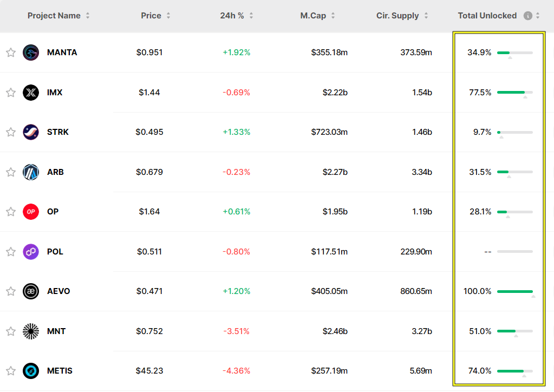Click AEVO's fully unlocked progress bar
The height and width of the screenshot is (392, 554).
click(515, 292)
